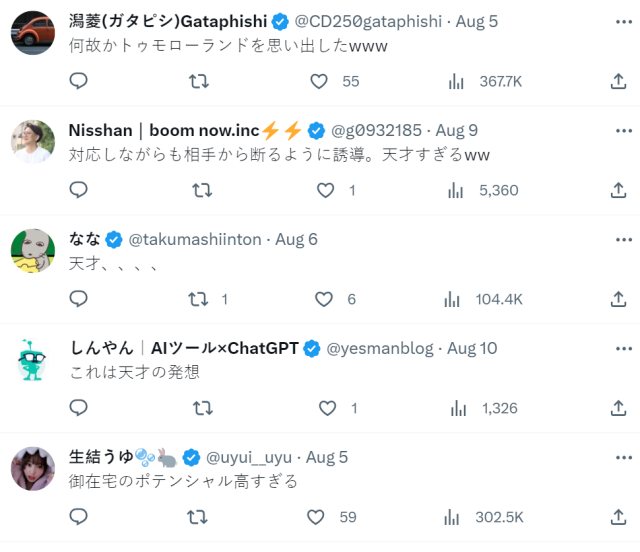
Task: Reply to the Gataphishi tweet
Action: (79, 81)
